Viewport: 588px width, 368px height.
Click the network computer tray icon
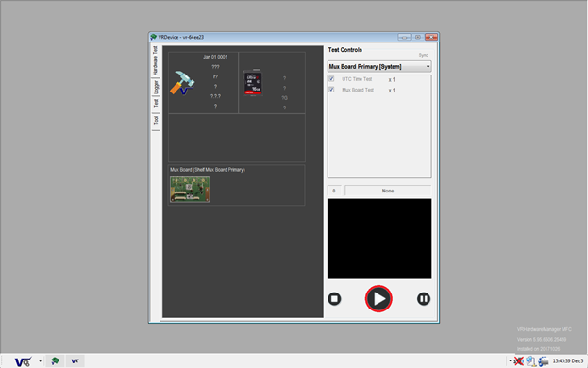530,360
